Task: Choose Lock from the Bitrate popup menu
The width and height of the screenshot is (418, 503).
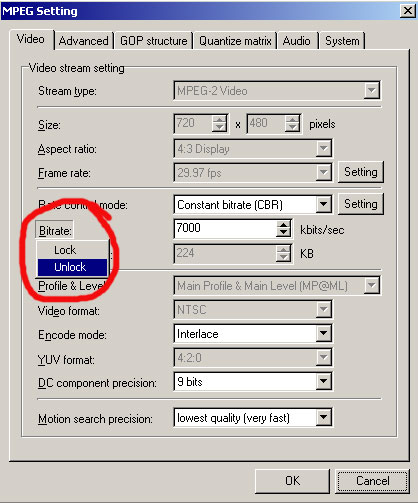Action: tap(72, 250)
